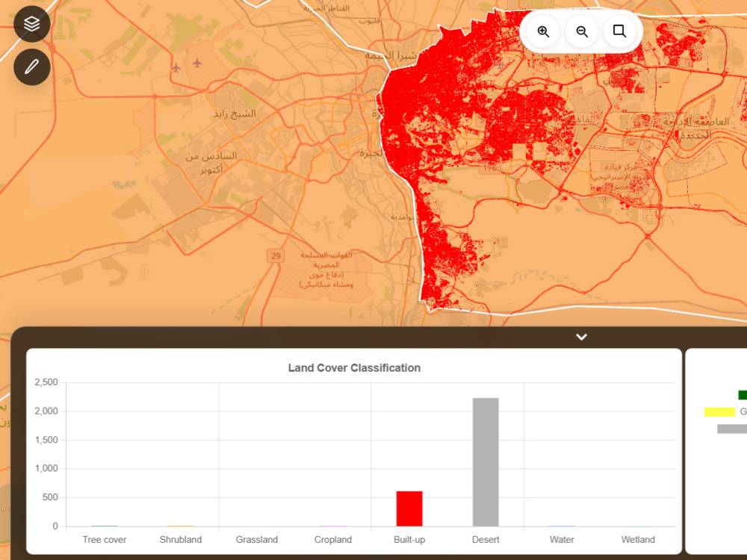Click the 2,500 y-axis value
This screenshot has width=747, height=560.
coord(46,382)
